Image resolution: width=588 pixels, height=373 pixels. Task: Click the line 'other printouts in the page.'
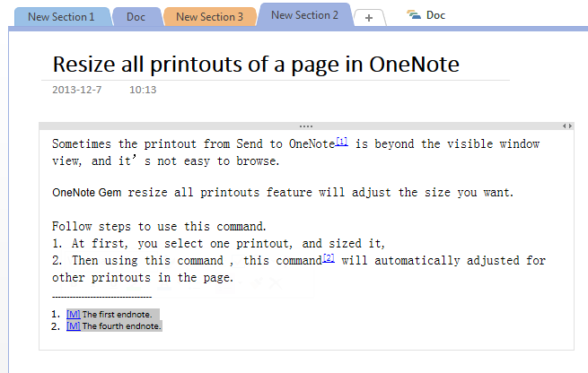coord(143,277)
